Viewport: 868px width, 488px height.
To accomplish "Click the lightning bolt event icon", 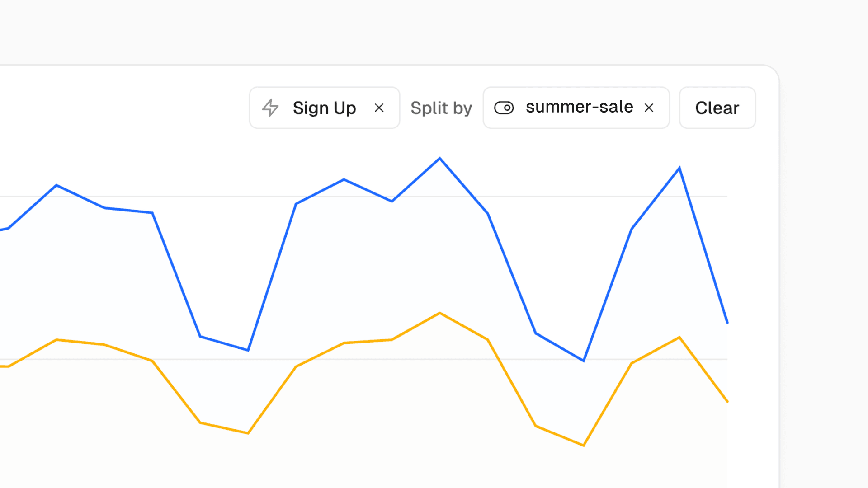I will (x=270, y=108).
